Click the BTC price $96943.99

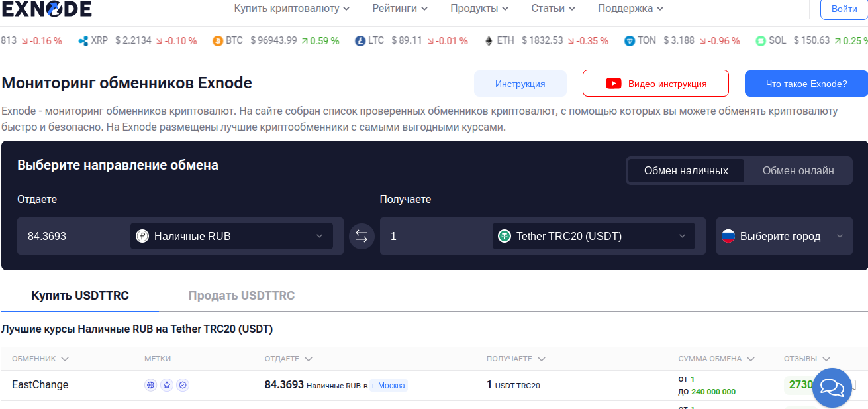tap(273, 41)
